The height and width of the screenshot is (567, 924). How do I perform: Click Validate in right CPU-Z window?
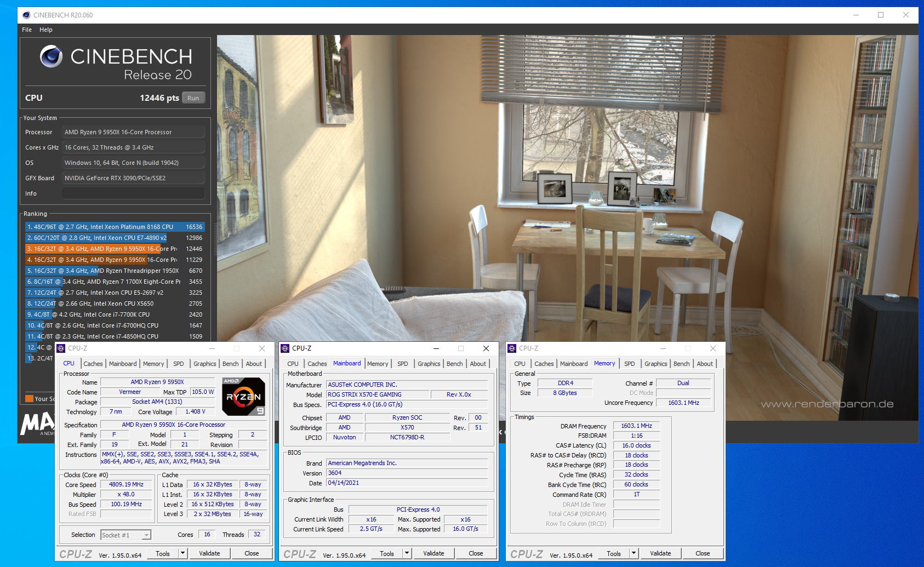point(660,553)
